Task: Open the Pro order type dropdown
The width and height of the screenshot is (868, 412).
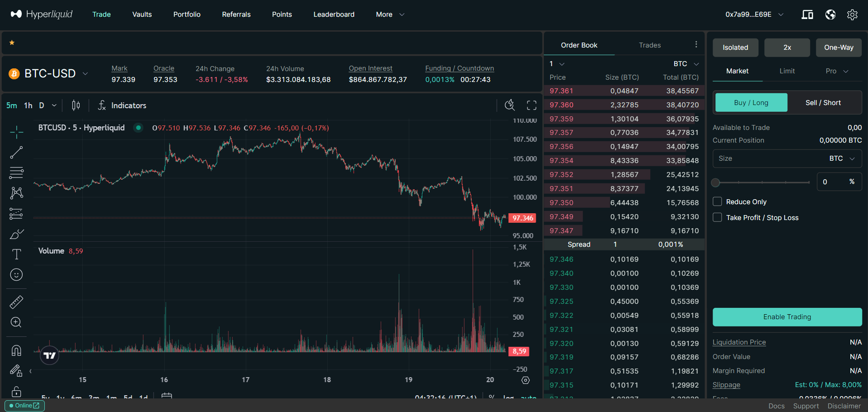Action: pos(837,71)
